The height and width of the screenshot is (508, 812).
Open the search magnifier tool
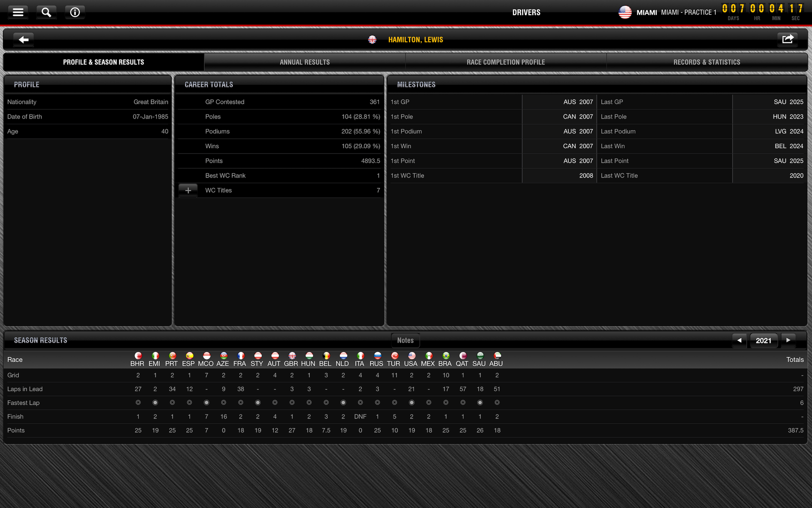46,12
